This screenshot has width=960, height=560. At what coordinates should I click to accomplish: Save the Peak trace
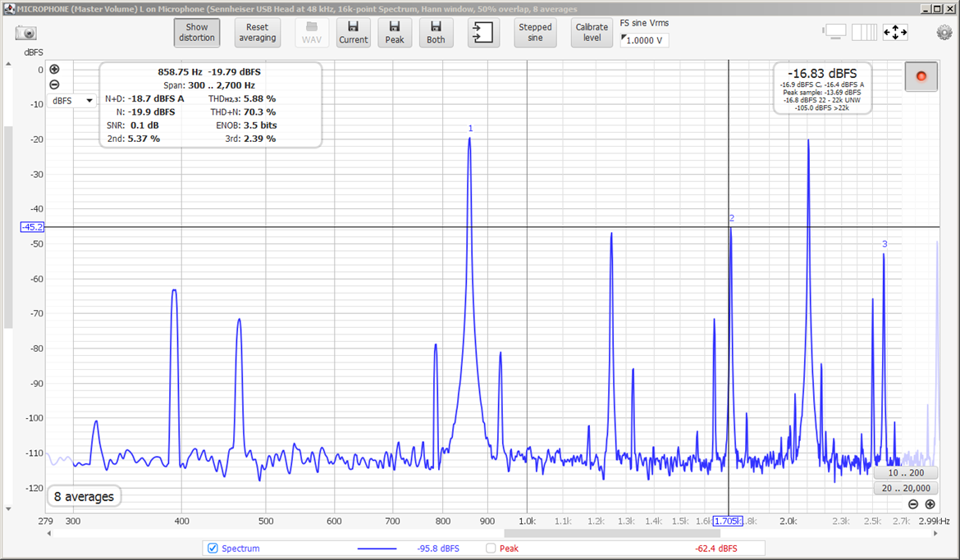395,32
